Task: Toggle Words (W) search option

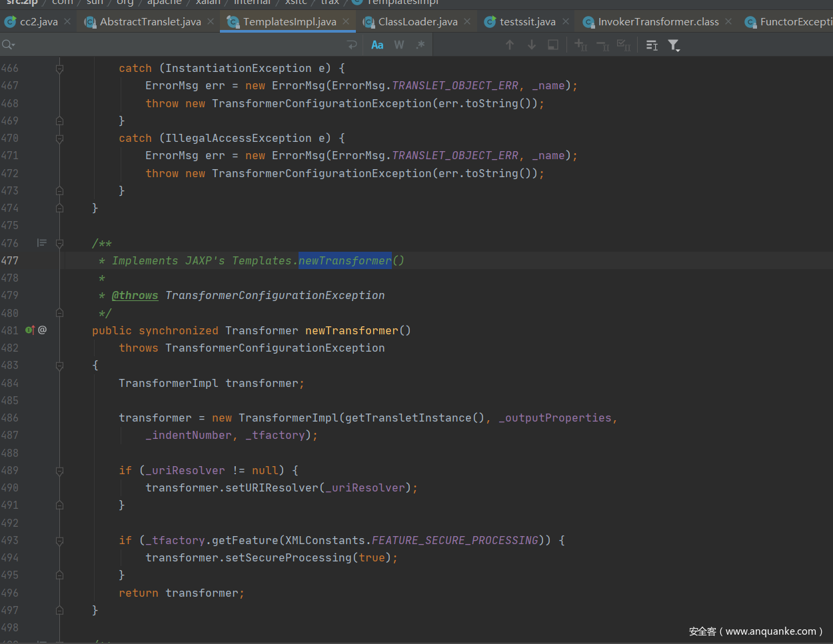Action: pos(399,45)
